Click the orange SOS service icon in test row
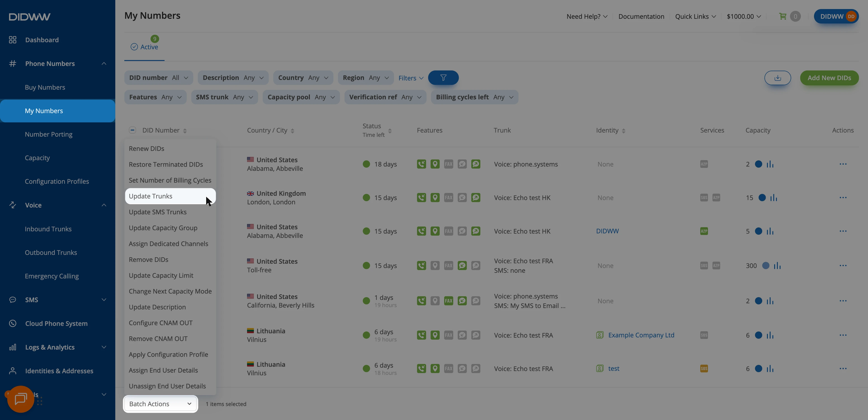Image resolution: width=868 pixels, height=420 pixels. pyautogui.click(x=704, y=368)
